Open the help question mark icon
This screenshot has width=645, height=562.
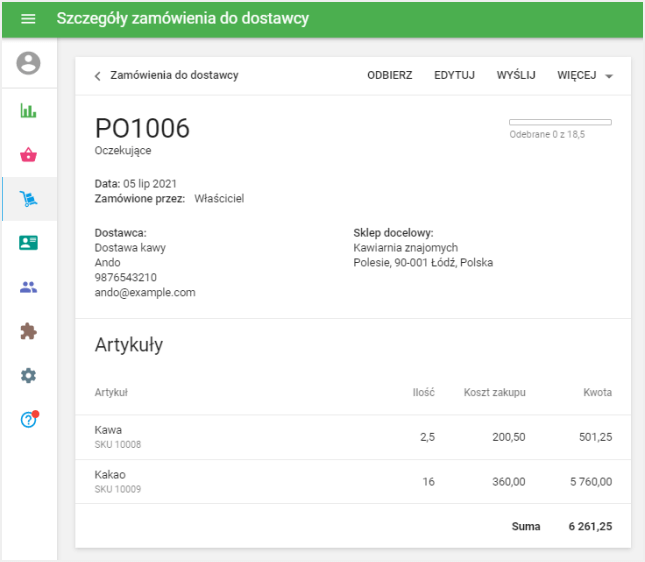(x=28, y=420)
